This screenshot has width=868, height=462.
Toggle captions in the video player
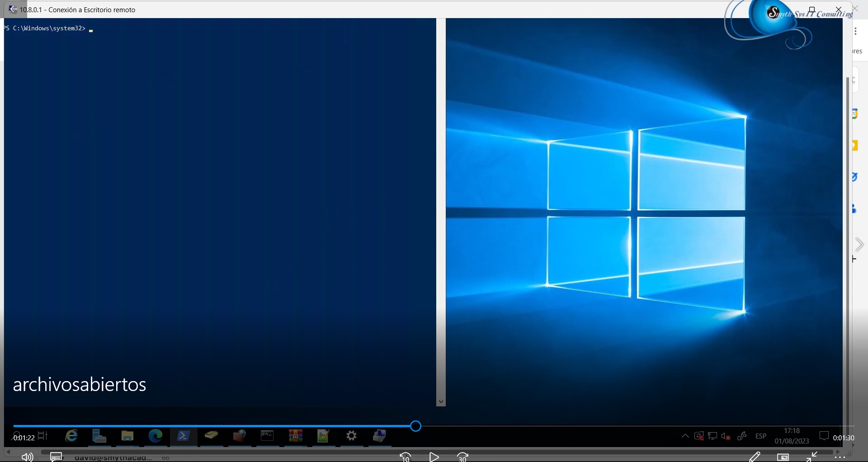[56, 457]
